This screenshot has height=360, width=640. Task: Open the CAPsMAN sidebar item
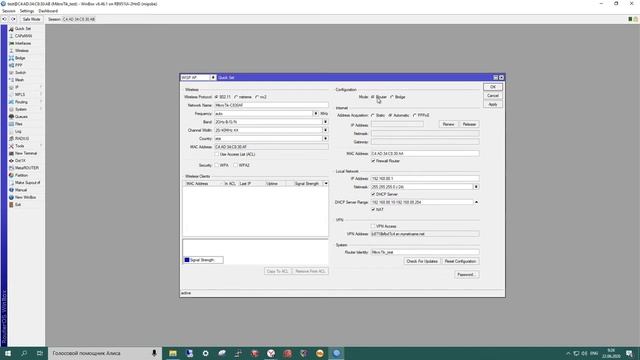pos(23,36)
